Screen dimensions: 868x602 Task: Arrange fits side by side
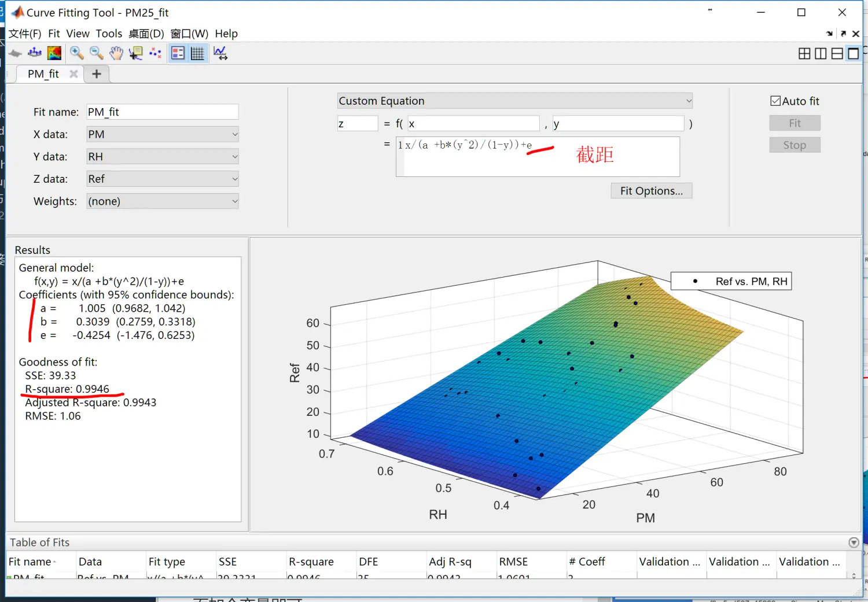point(821,53)
